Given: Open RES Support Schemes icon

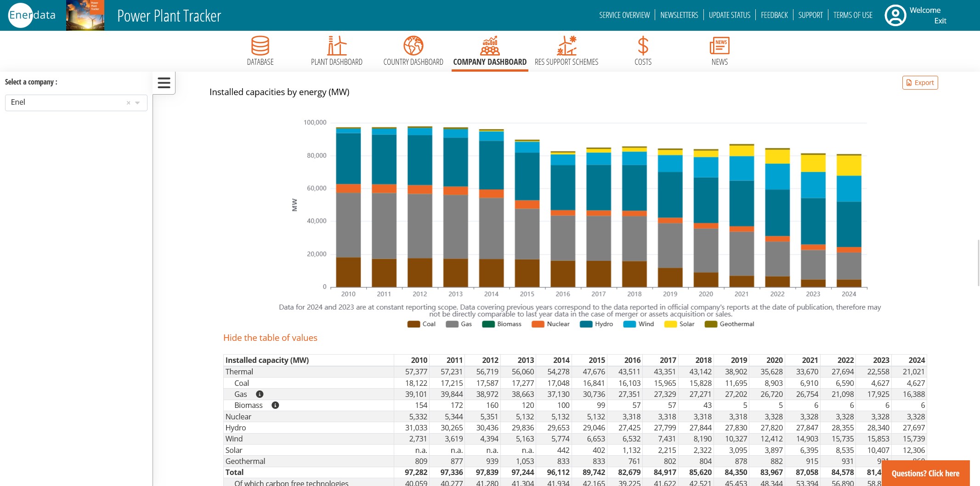Looking at the screenshot, I should (566, 46).
